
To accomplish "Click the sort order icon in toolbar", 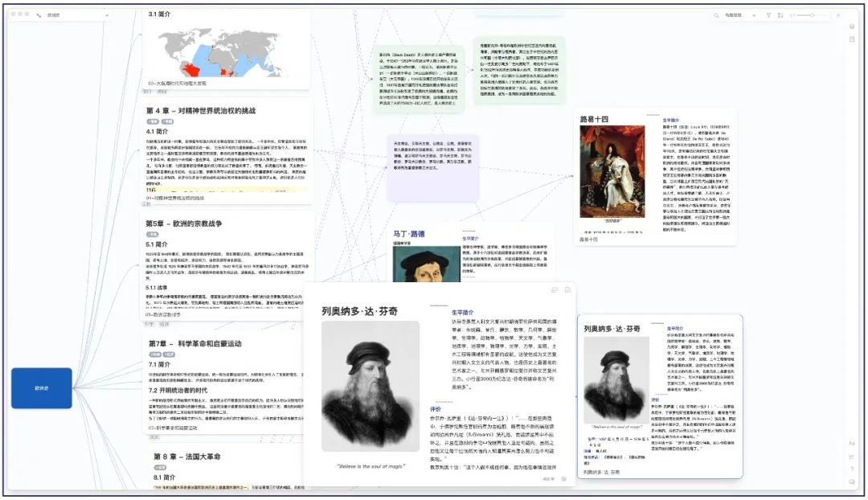I will tap(780, 15).
